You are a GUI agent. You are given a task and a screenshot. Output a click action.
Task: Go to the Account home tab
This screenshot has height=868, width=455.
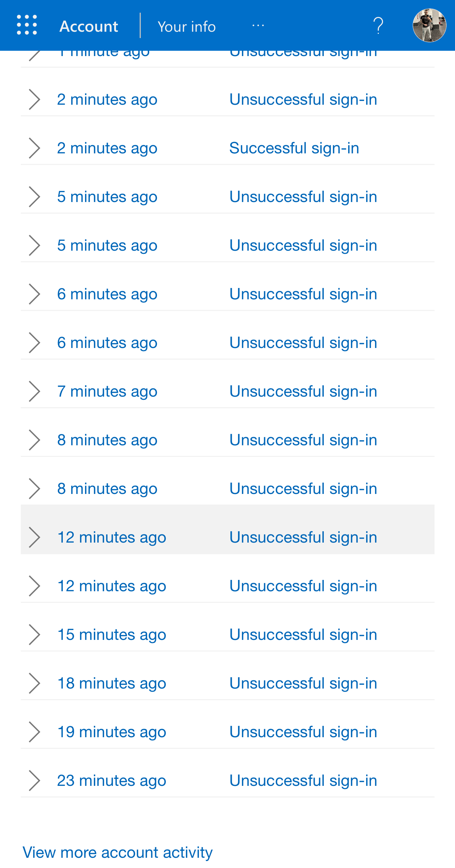pyautogui.click(x=89, y=26)
